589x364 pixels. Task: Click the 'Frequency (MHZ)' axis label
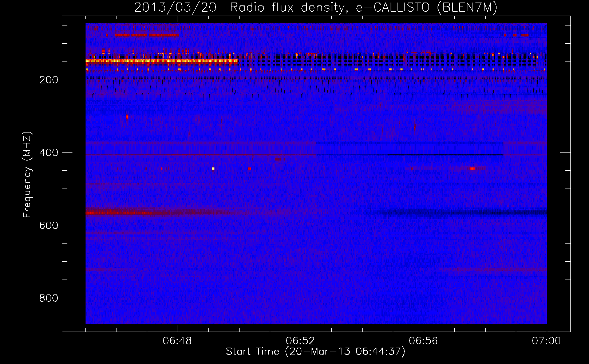pyautogui.click(x=27, y=174)
